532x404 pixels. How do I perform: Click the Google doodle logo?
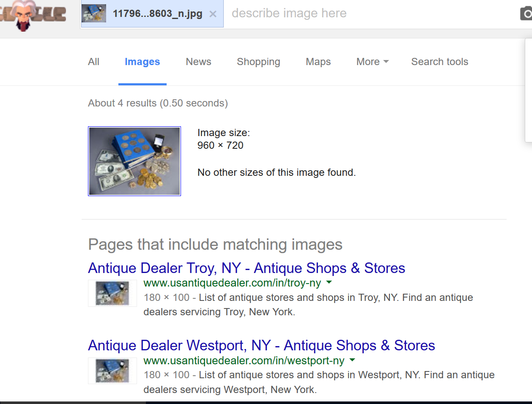33,15
